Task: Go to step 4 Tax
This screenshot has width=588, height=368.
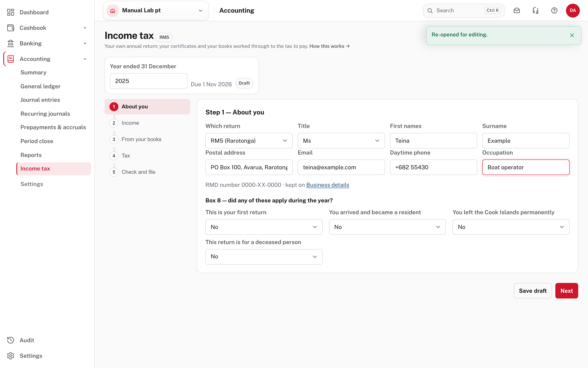Action: (147, 156)
